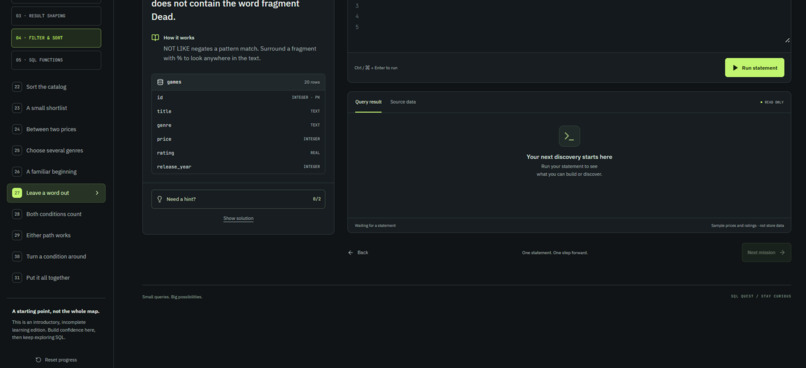Click the genre column row
Viewport: 806px width, 368px height.
(238, 125)
